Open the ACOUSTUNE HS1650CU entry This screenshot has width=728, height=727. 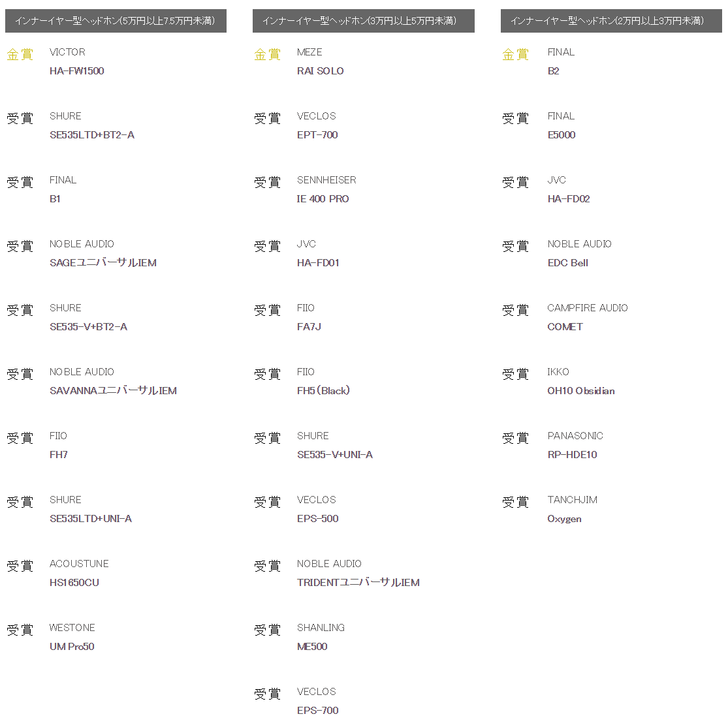tap(74, 583)
